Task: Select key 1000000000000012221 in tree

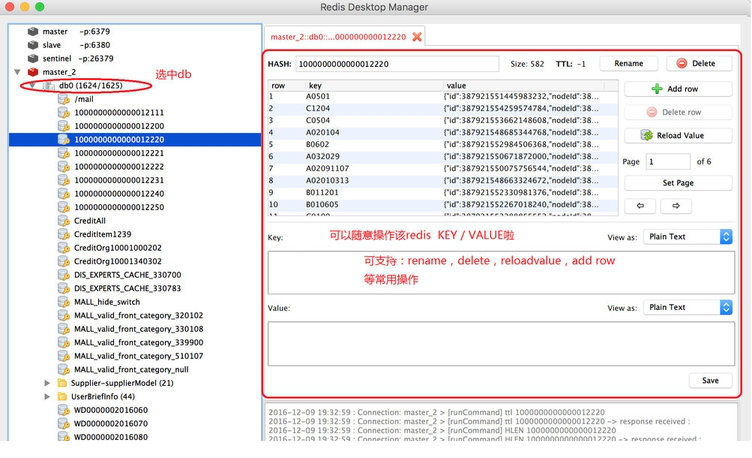Action: click(x=119, y=153)
